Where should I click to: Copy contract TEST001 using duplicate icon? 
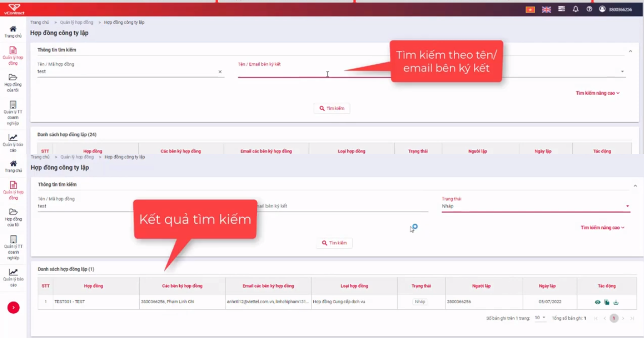tap(607, 302)
